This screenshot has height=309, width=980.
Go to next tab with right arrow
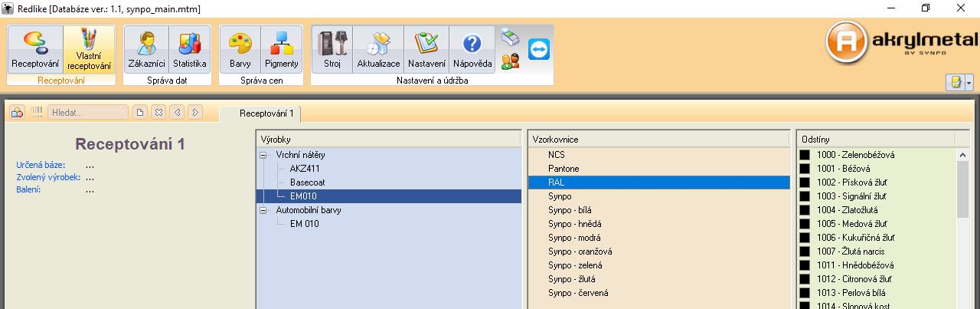pos(195,112)
